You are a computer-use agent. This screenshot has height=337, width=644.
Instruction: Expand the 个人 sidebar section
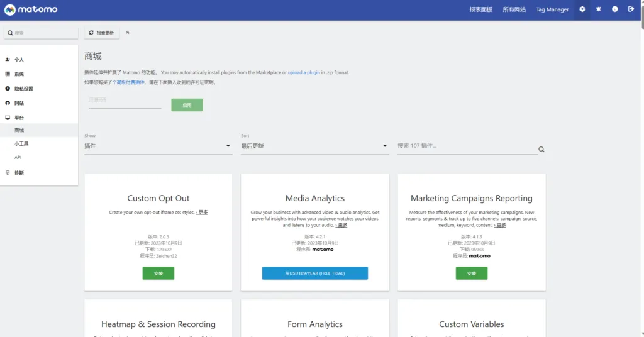pos(19,60)
